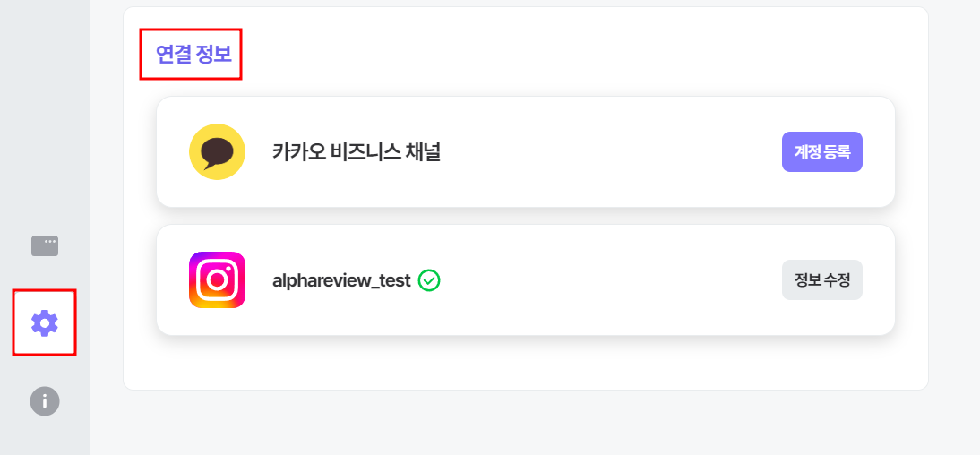Click the letter i inside the info icon

click(x=45, y=402)
